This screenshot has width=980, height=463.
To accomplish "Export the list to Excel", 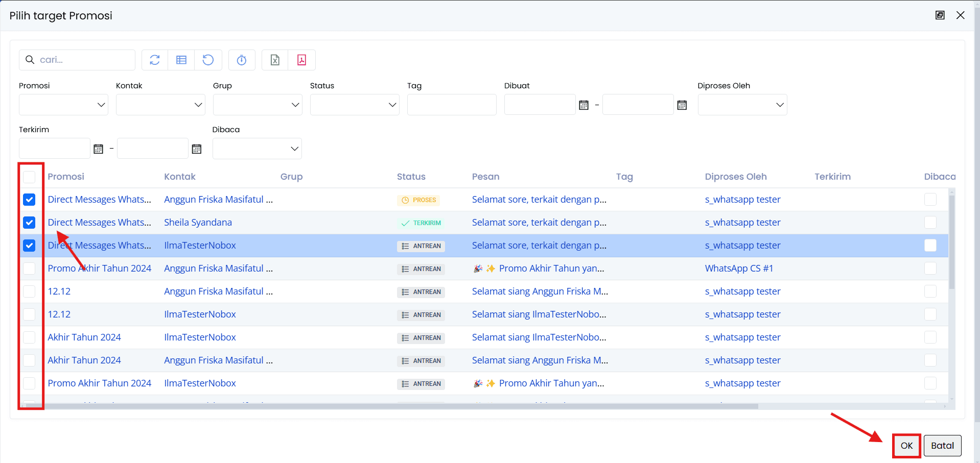I will click(275, 60).
